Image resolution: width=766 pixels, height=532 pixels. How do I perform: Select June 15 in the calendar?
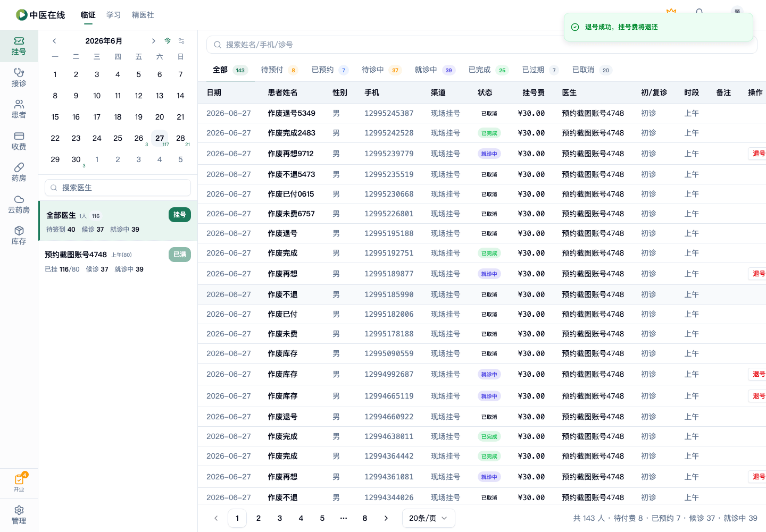[55, 117]
